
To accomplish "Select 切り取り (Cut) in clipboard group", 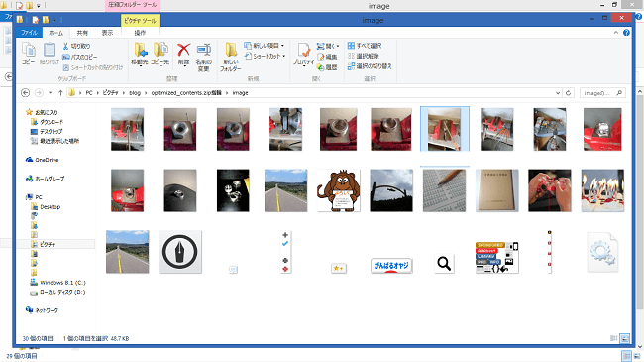I will coord(76,46).
